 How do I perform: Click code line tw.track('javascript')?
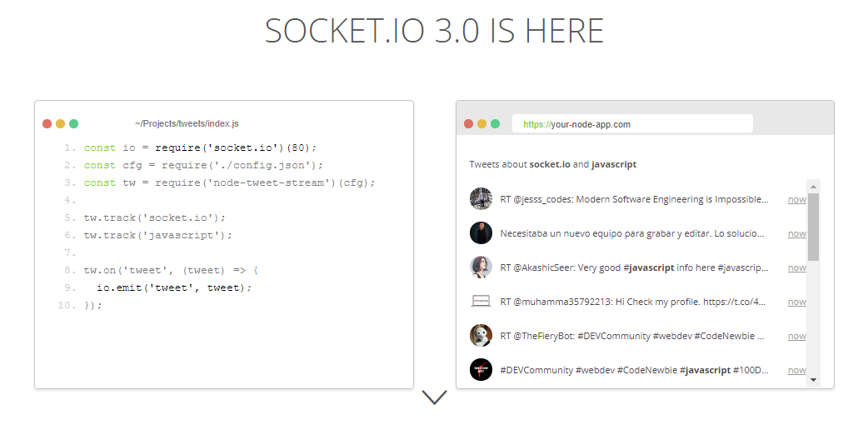(158, 236)
